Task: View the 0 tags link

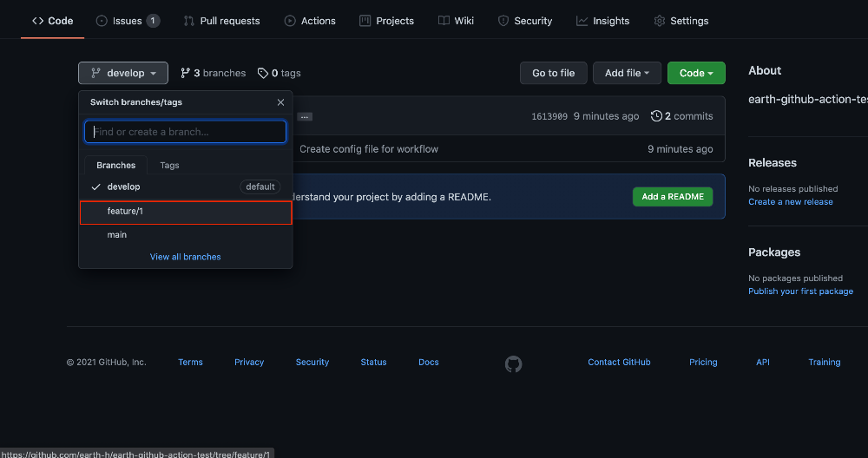Action: click(x=279, y=73)
